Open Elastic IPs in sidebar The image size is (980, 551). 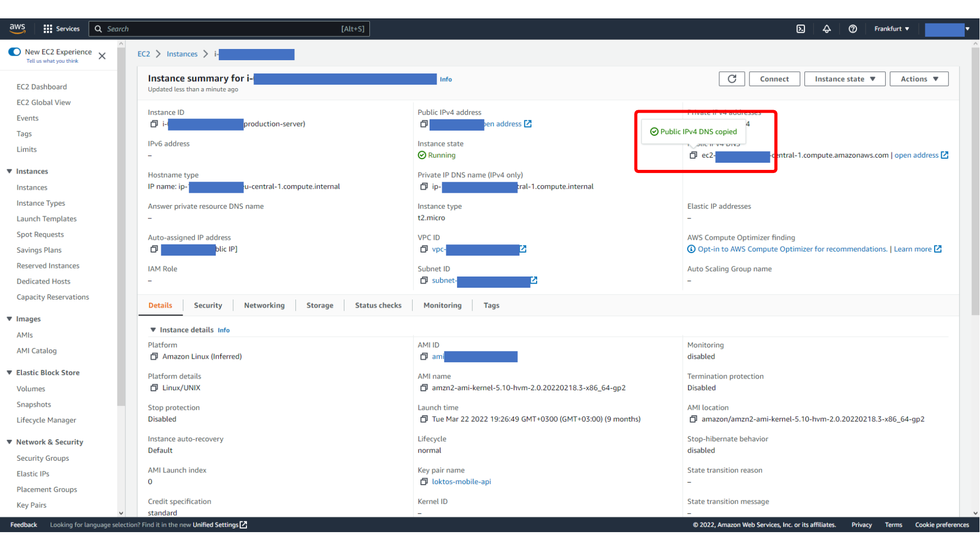[33, 473]
